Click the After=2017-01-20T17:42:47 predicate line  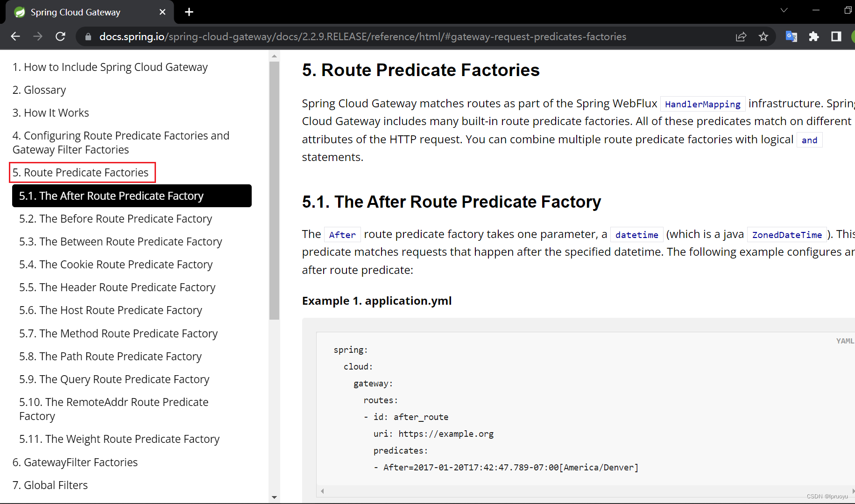[x=506, y=468]
